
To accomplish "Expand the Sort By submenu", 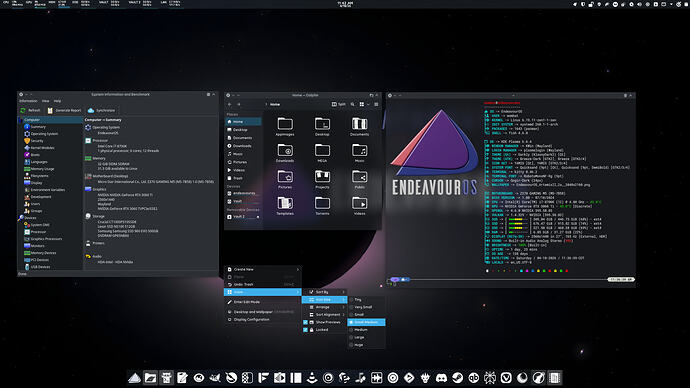I will (324, 292).
